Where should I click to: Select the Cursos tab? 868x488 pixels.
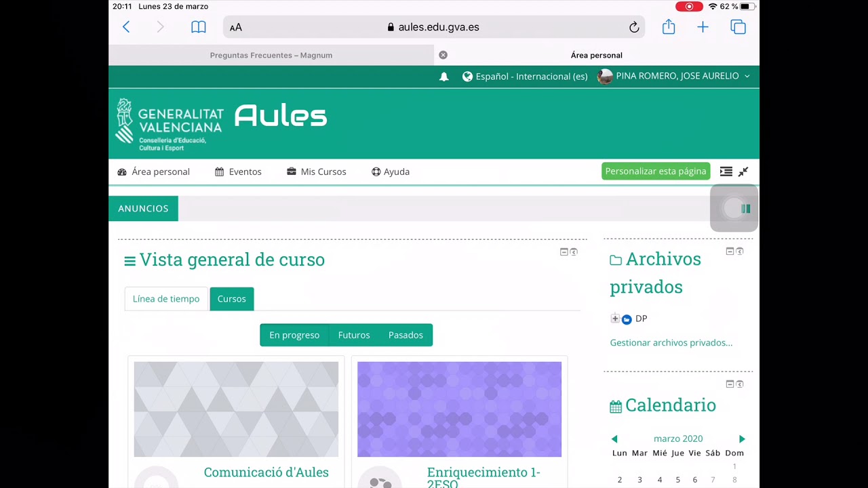click(x=231, y=299)
